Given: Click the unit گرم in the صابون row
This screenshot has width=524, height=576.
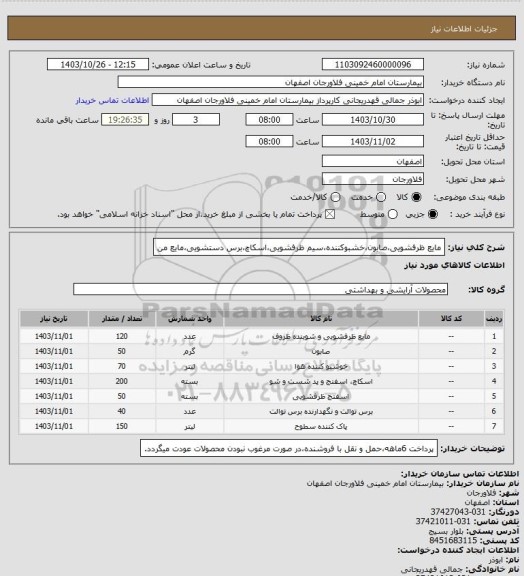Looking at the screenshot, I should click(x=190, y=352).
